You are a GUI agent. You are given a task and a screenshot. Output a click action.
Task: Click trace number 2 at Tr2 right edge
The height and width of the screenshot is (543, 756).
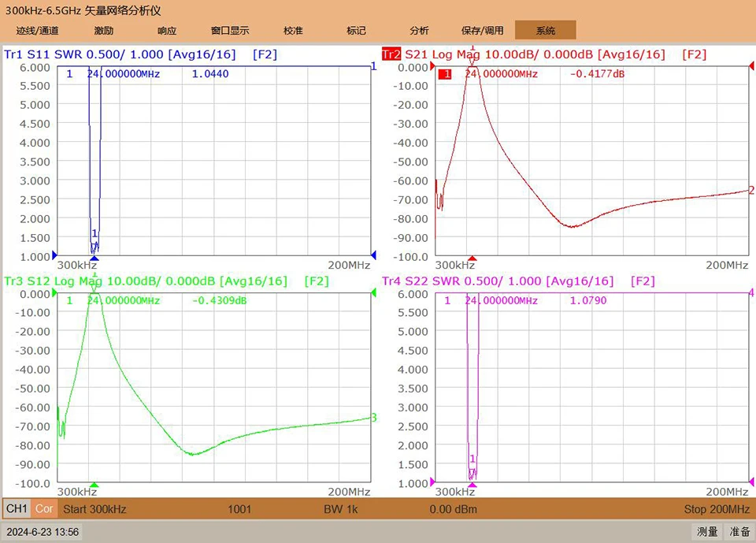[751, 190]
